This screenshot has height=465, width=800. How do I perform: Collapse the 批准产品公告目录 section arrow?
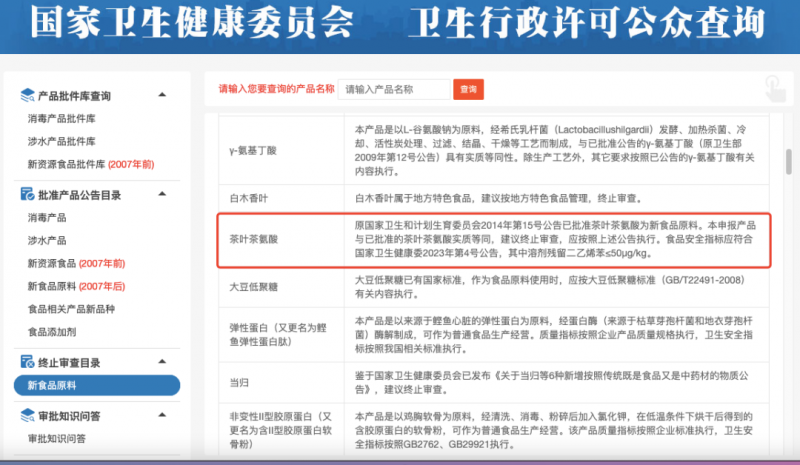(x=162, y=193)
